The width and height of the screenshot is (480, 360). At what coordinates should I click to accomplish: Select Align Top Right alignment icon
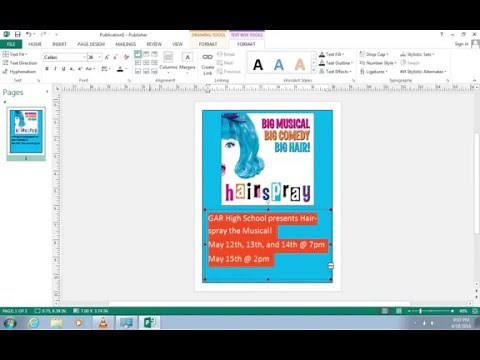point(154,54)
